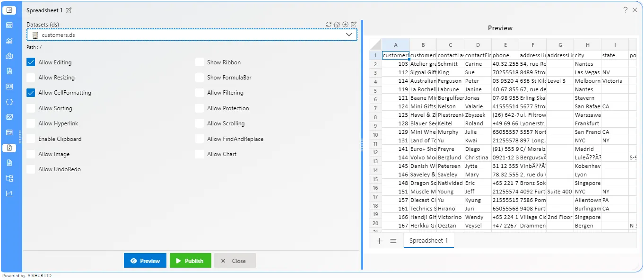Image resolution: width=644 pixels, height=280 pixels.
Task: Open the image component sidebar icon
Action: click(x=9, y=117)
